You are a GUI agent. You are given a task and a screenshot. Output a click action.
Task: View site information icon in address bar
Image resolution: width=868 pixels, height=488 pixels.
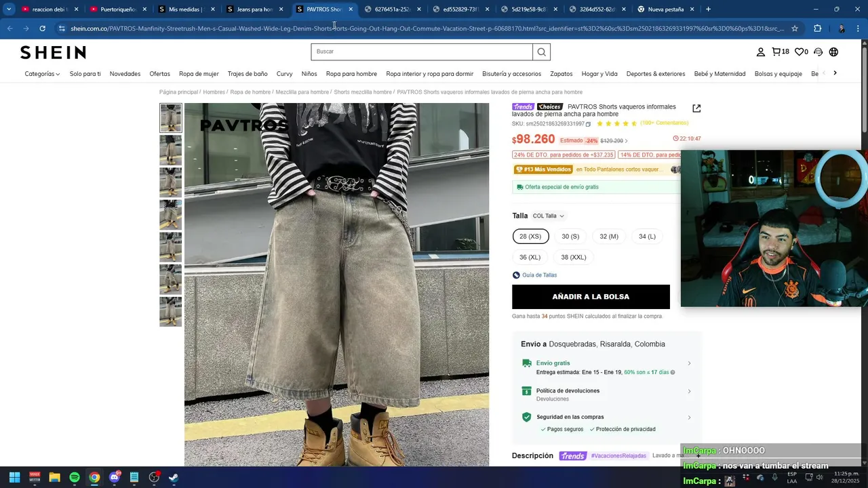pos(62,28)
